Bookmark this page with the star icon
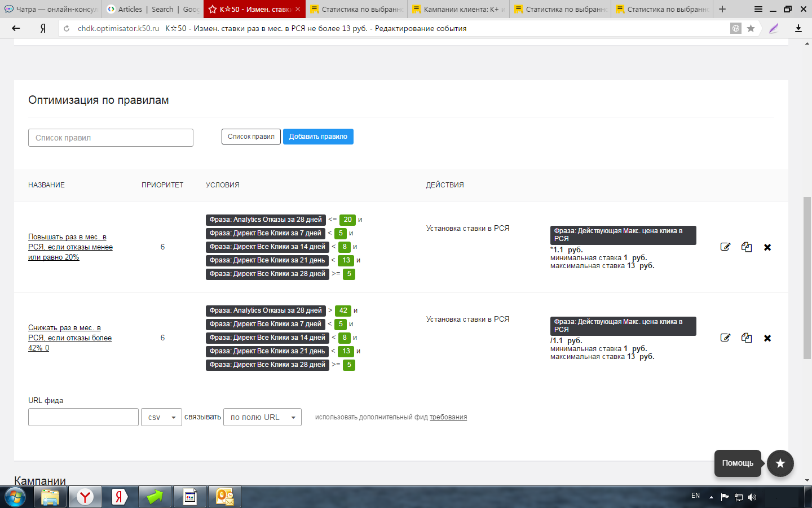The image size is (812, 508). [x=751, y=28]
